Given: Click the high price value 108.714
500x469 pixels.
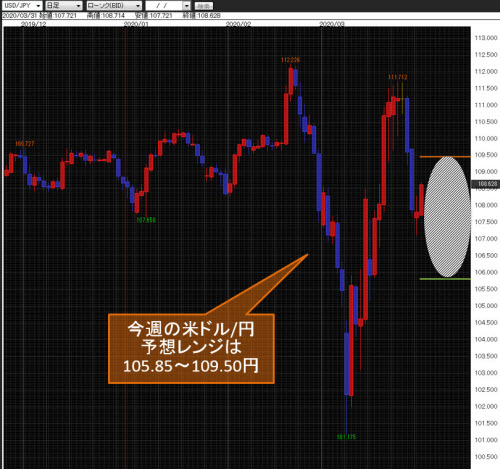Looking at the screenshot, I should [x=113, y=16].
